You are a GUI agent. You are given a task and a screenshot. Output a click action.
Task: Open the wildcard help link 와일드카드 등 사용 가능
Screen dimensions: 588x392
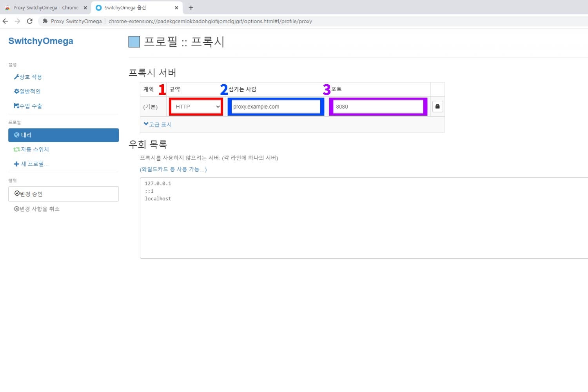(173, 169)
